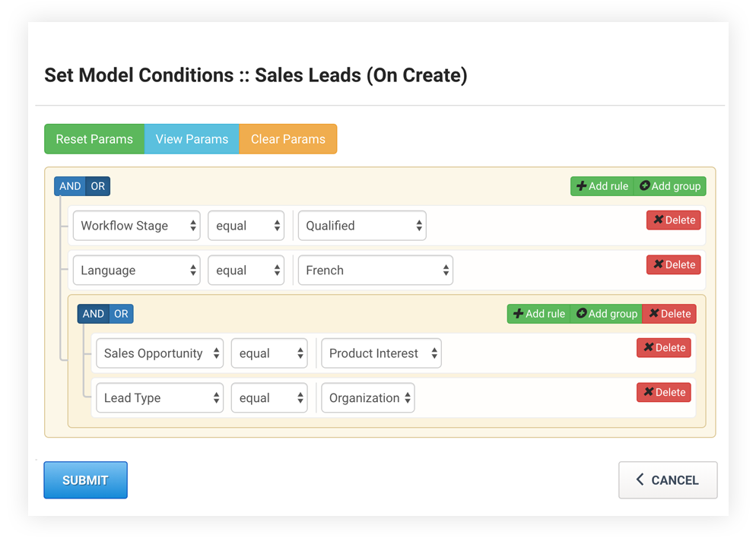Viewport: 756px width, 538px height.
Task: Click the View Params button
Action: (x=192, y=139)
